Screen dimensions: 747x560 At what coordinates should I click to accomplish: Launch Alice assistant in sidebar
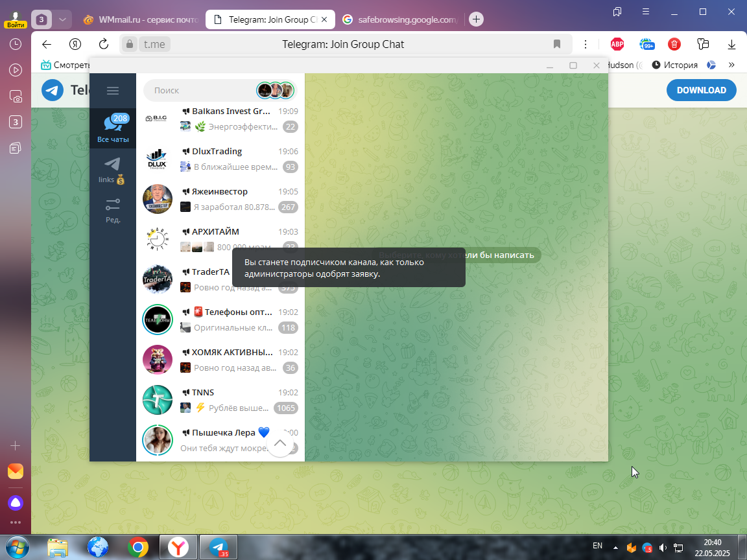[x=16, y=502]
